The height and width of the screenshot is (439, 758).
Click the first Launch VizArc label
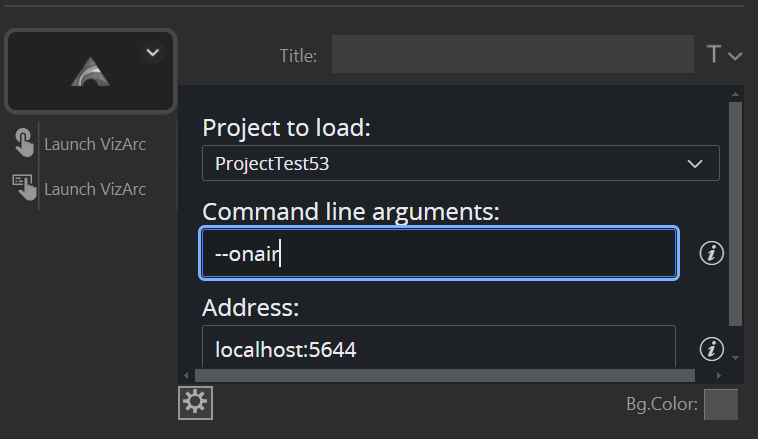pos(95,144)
